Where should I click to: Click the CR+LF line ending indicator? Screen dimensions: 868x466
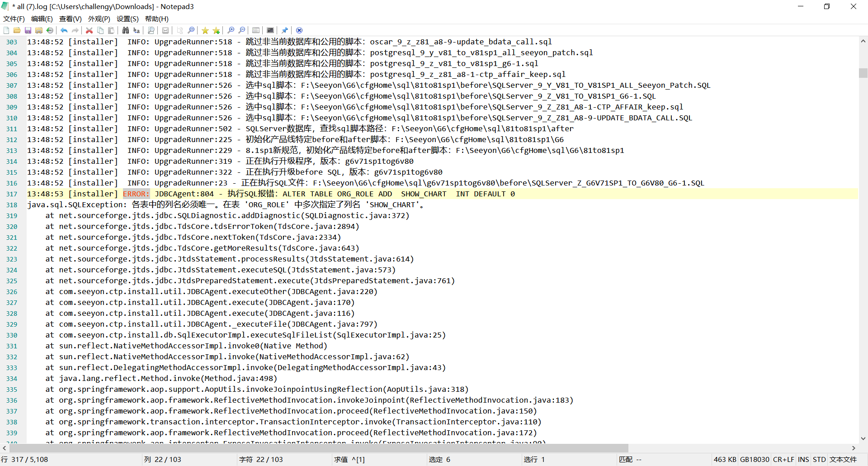click(783, 460)
